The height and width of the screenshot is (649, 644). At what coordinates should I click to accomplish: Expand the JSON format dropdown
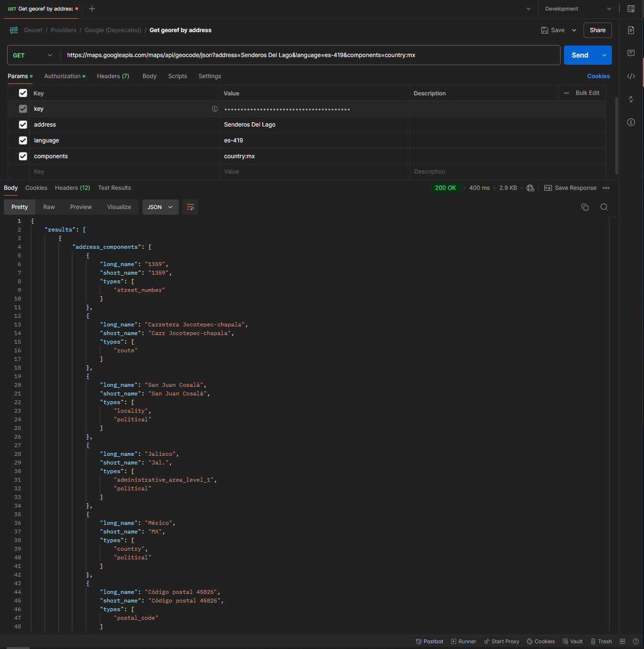(160, 207)
